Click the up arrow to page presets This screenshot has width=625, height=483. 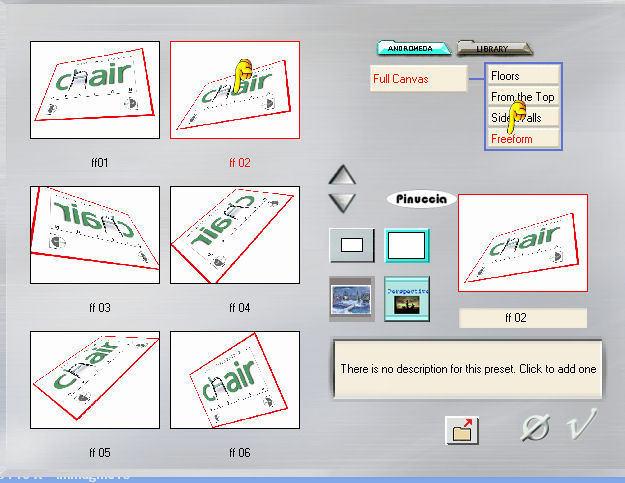pyautogui.click(x=342, y=175)
